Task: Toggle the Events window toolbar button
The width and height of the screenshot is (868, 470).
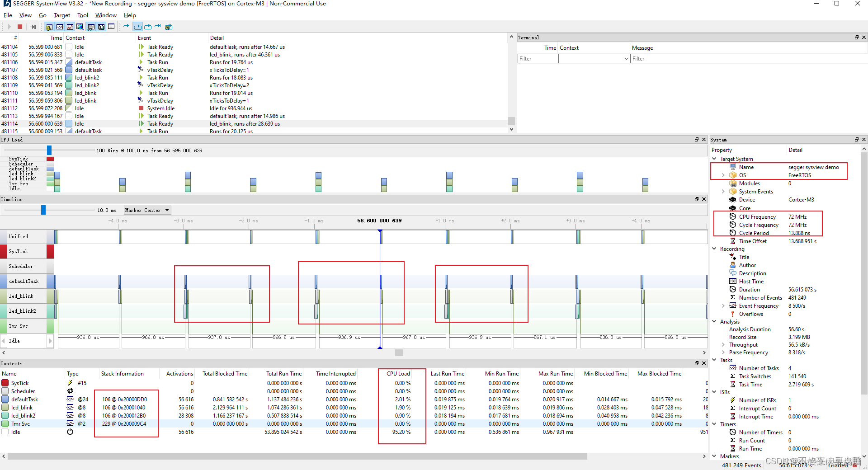Action: (49, 27)
